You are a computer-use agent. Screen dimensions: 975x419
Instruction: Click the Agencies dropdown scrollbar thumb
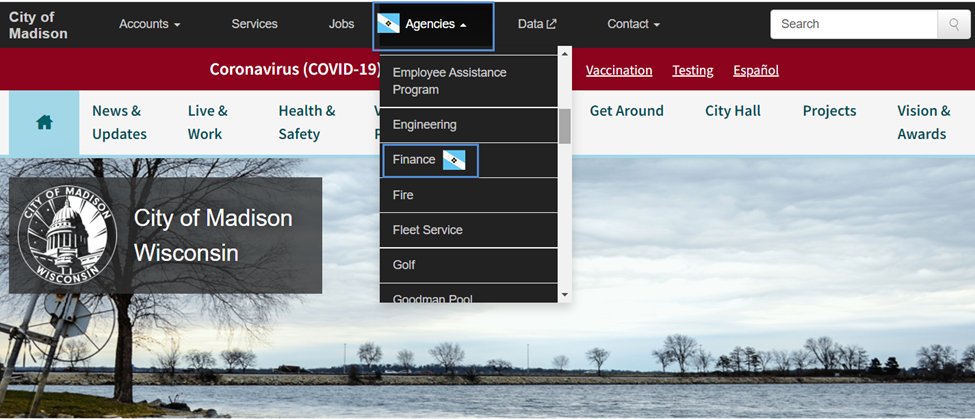coord(565,126)
